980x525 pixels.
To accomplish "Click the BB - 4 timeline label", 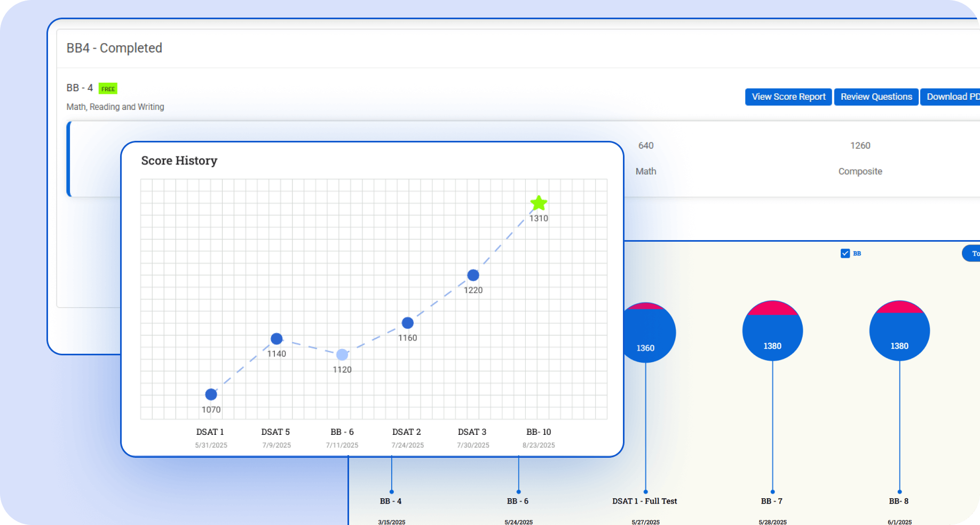I will (x=391, y=501).
